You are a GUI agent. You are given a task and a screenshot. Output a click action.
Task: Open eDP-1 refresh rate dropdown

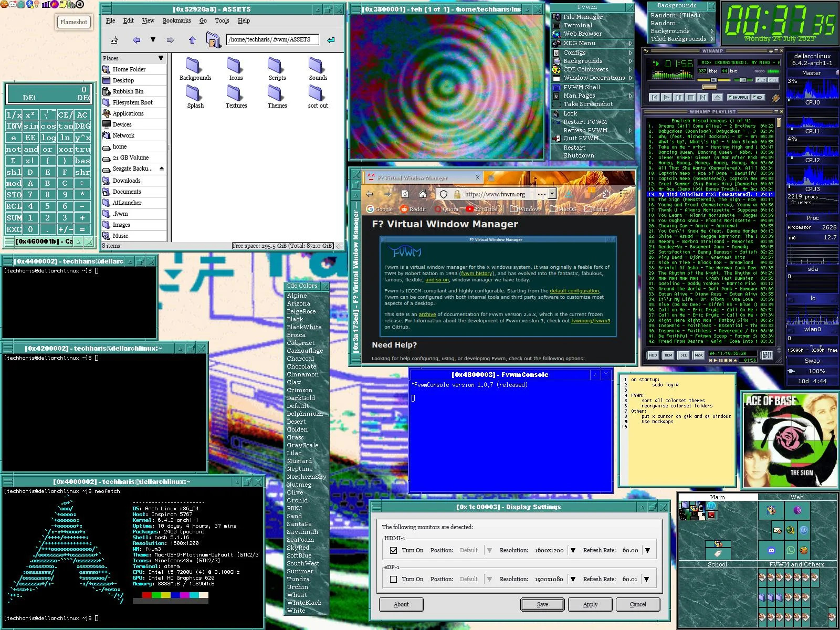pos(647,579)
